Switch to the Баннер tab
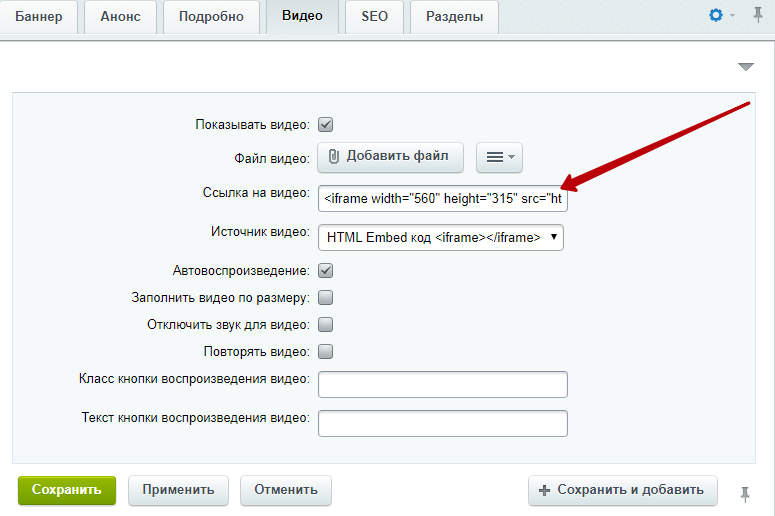775x516 pixels. pyautogui.click(x=39, y=17)
